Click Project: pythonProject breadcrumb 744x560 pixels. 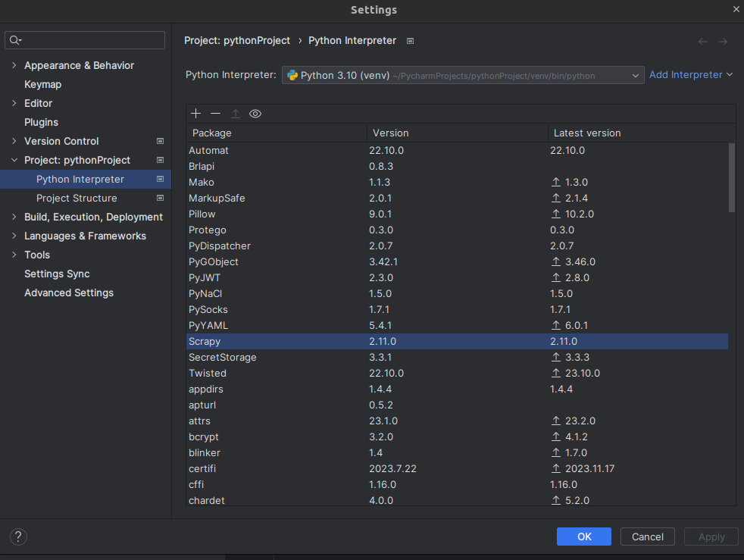(237, 41)
